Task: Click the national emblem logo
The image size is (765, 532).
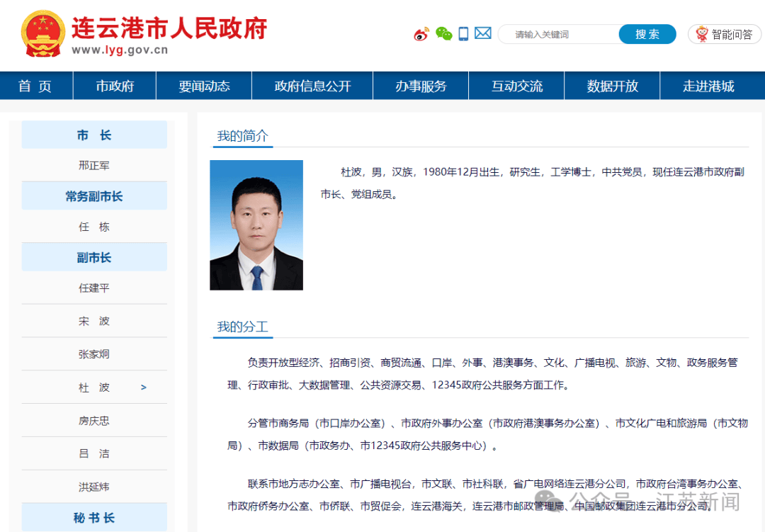Action: click(x=43, y=34)
